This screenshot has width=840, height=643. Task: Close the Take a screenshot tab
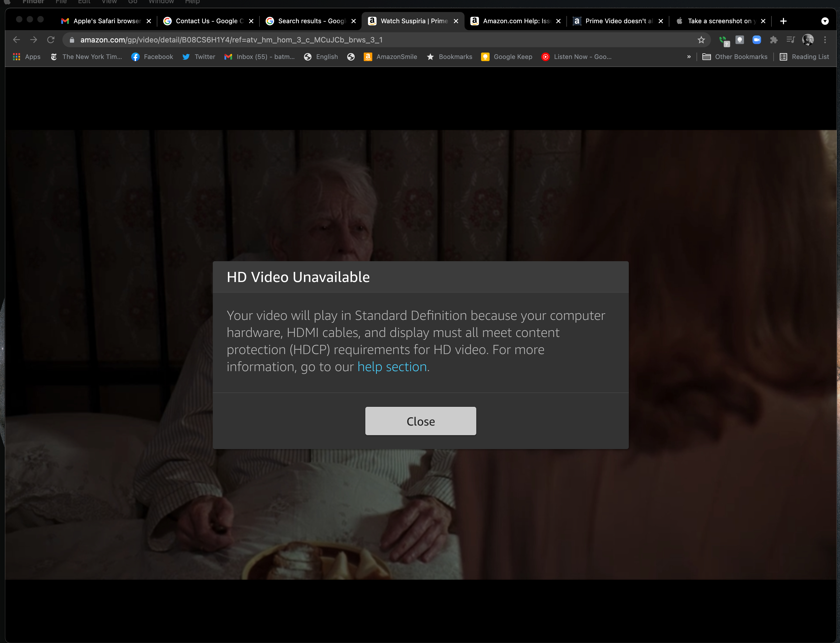[763, 21]
